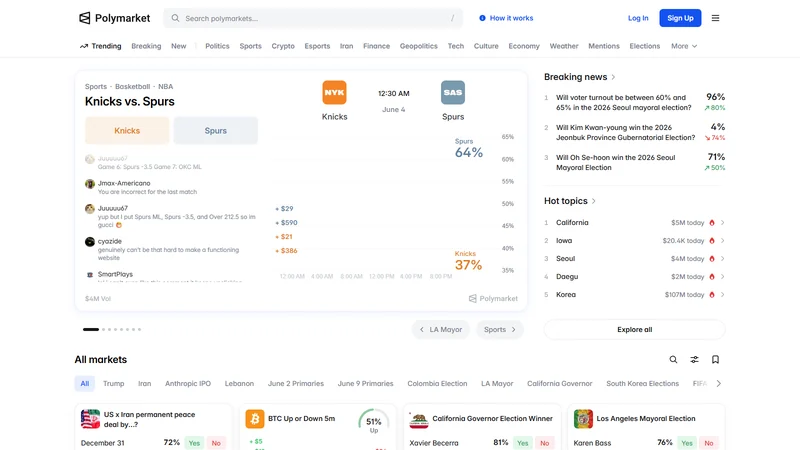The width and height of the screenshot is (800, 450).
Task: Click Jmax-Americano's avatar
Action: (90, 184)
